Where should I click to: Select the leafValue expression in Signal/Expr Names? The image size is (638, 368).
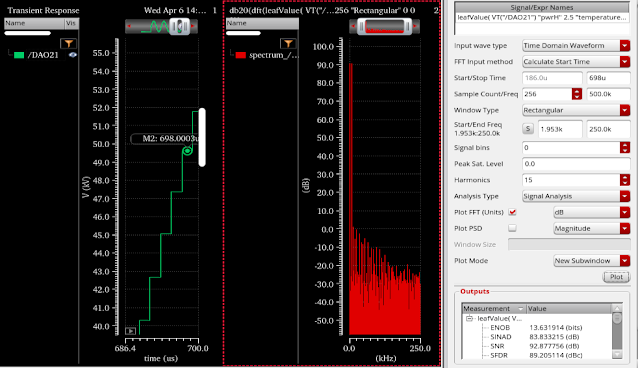point(542,18)
